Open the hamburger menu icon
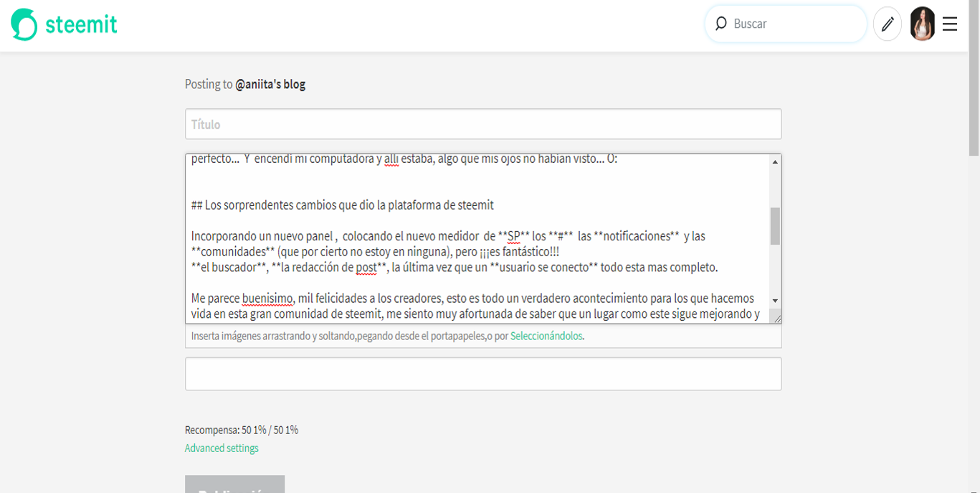Viewport: 980px width, 493px height. pos(950,24)
